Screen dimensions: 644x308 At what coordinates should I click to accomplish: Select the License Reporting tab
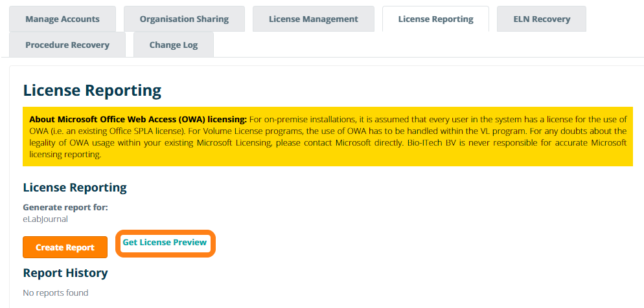[435, 19]
